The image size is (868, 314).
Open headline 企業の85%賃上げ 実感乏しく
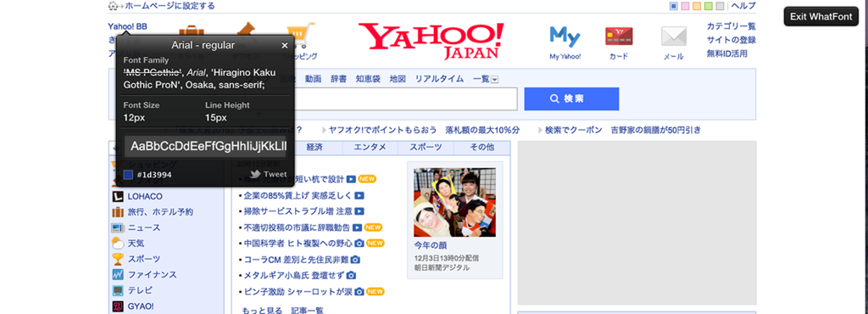tap(298, 195)
